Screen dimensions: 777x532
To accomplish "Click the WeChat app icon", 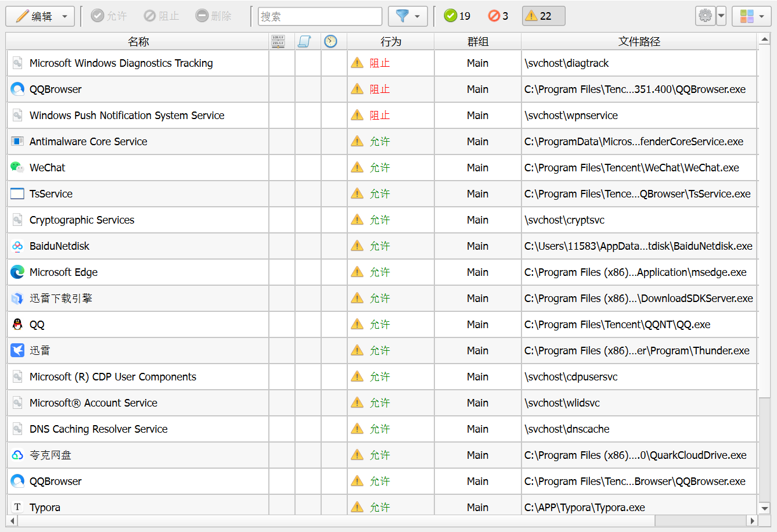I will click(x=17, y=167).
